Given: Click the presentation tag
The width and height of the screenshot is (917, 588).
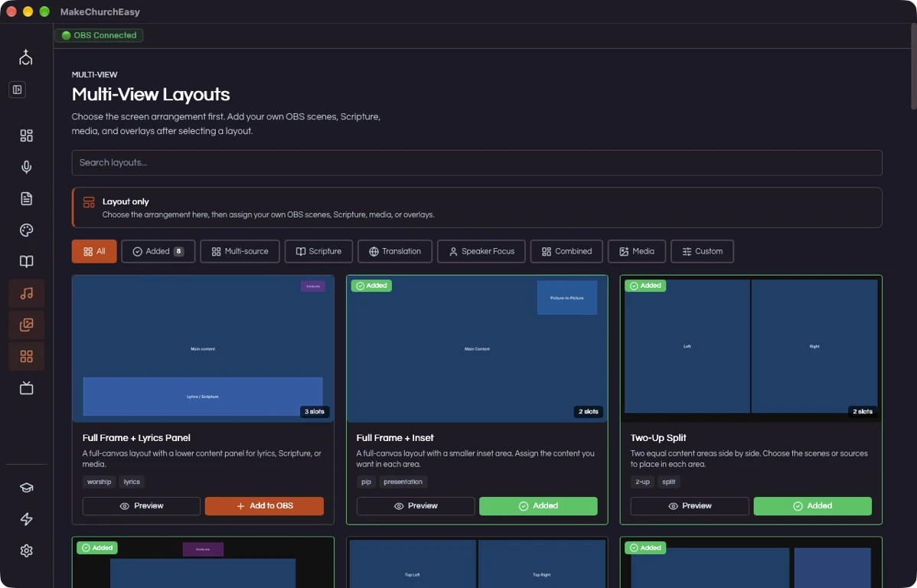Looking at the screenshot, I should pos(403,482).
